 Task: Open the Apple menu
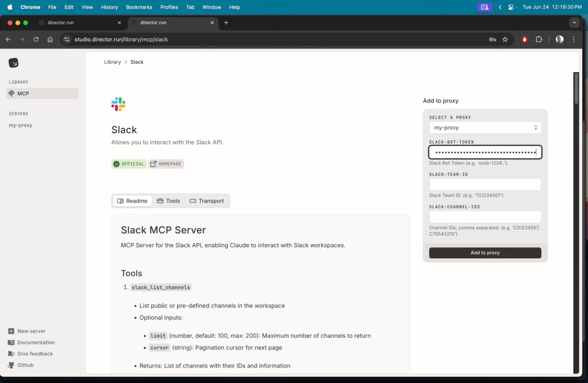pos(10,7)
